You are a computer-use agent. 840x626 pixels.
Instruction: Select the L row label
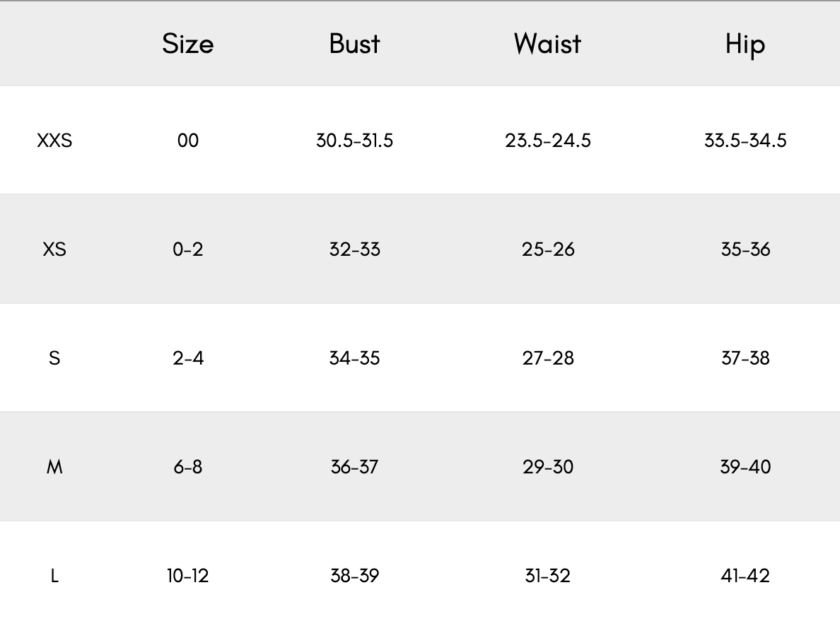coord(54,576)
